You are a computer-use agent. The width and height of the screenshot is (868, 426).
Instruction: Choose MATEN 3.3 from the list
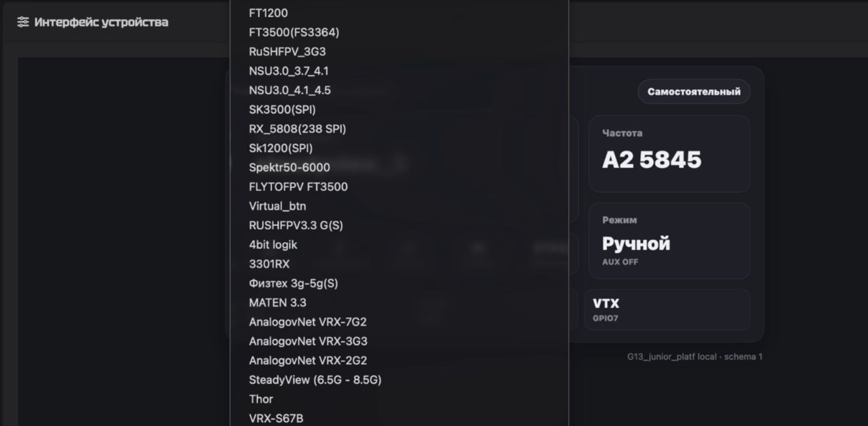click(x=399, y=303)
